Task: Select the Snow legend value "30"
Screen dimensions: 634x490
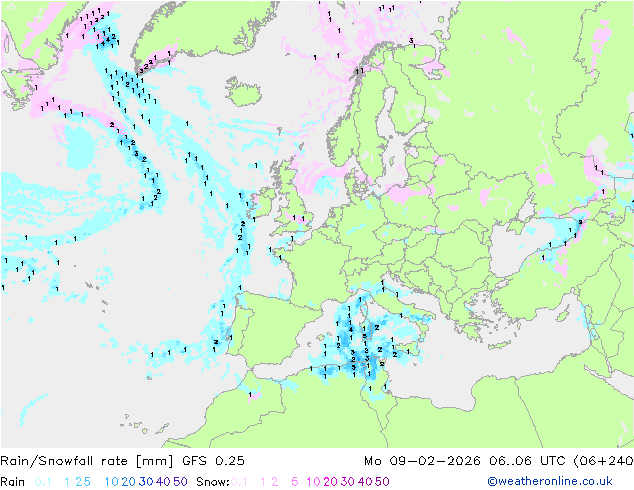Action: click(x=348, y=482)
